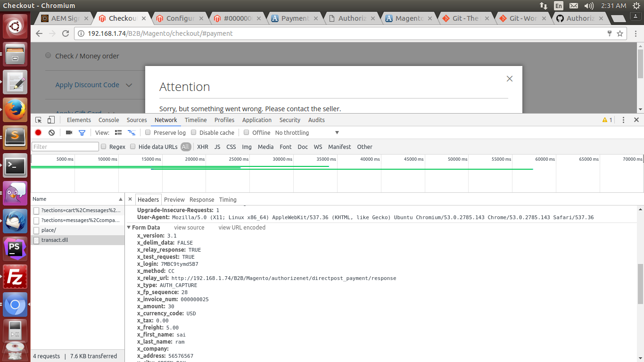The image size is (644, 362).
Task: Open the Elements panel tab
Action: (x=79, y=120)
